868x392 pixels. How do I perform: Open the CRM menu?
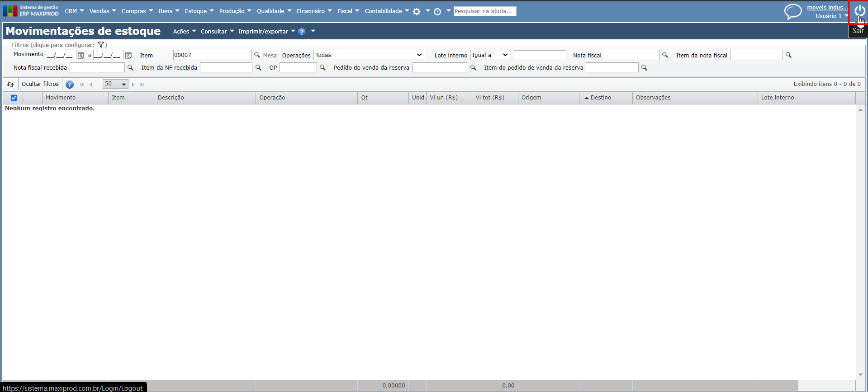tap(74, 11)
